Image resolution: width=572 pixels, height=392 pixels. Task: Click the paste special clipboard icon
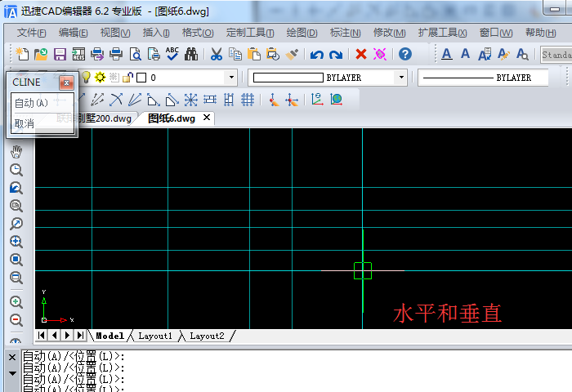click(x=273, y=55)
